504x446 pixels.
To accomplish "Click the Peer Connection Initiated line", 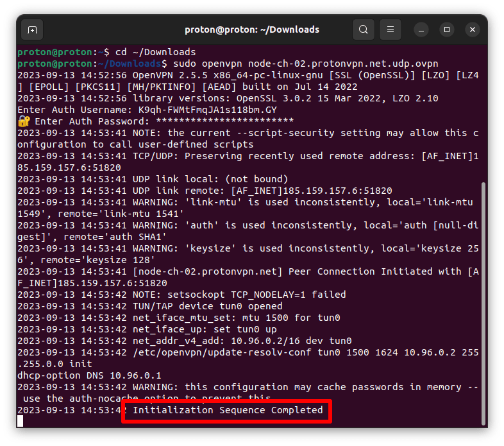I will tap(248, 277).
